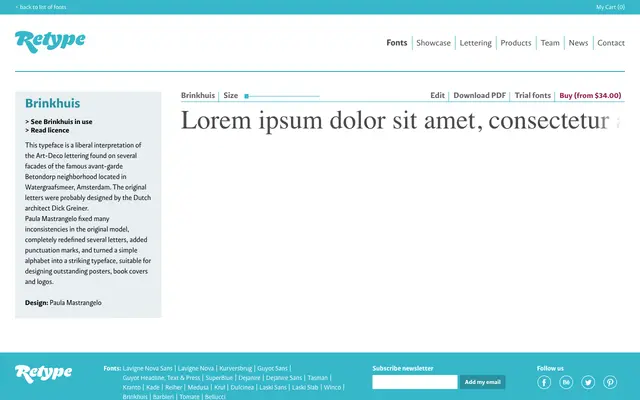Open the Contact menu item

tap(611, 43)
